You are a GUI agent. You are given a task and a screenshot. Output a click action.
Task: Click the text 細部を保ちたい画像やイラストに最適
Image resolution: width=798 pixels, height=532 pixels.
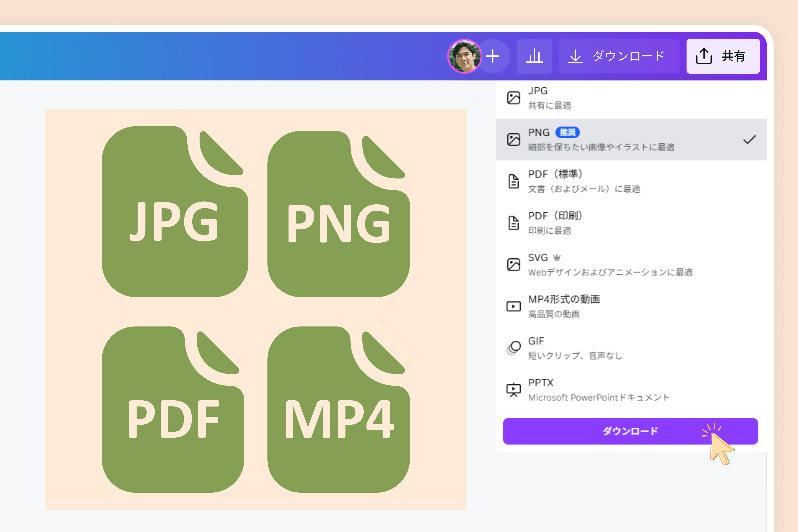pos(601,147)
